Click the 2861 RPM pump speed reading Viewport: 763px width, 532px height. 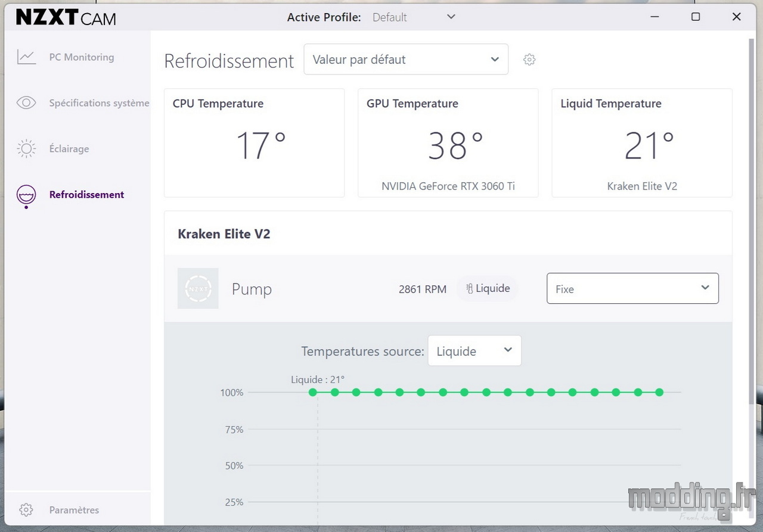point(423,289)
